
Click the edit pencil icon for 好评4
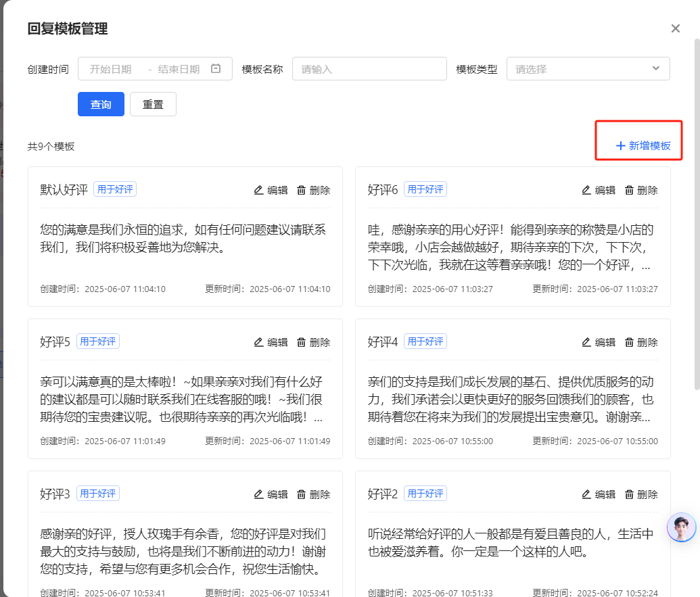tap(586, 342)
